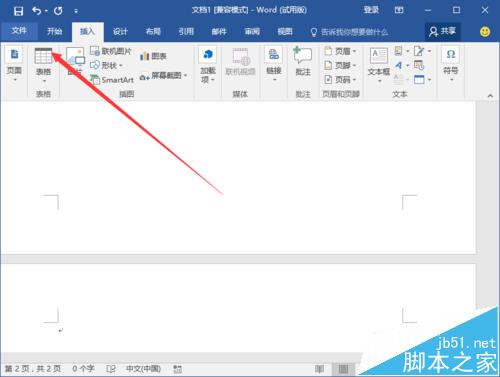500x377 pixels.
Task: Click the Sign in (登录) button
Action: click(x=371, y=10)
